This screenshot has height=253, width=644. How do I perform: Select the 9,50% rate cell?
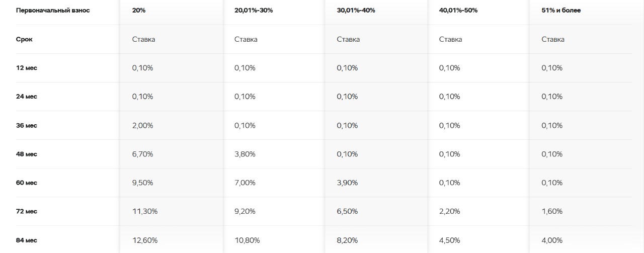pyautogui.click(x=142, y=183)
